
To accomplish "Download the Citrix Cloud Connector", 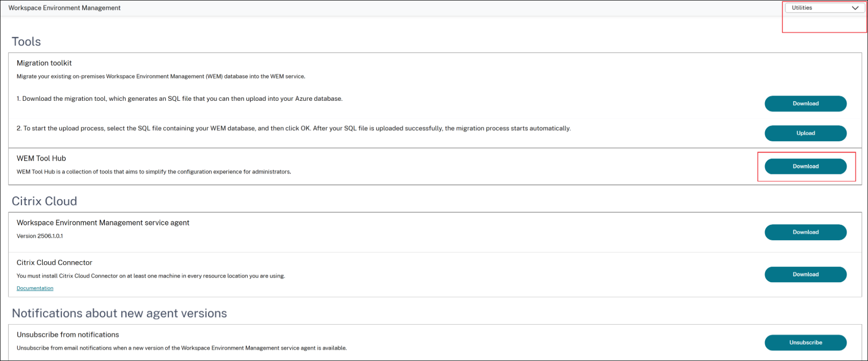I will click(x=805, y=274).
